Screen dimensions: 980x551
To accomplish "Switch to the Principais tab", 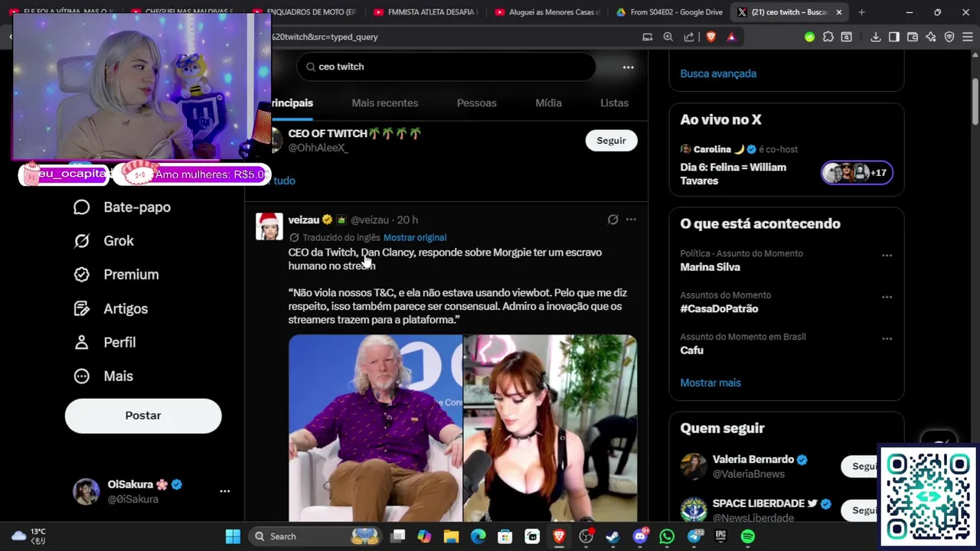I will coord(292,103).
